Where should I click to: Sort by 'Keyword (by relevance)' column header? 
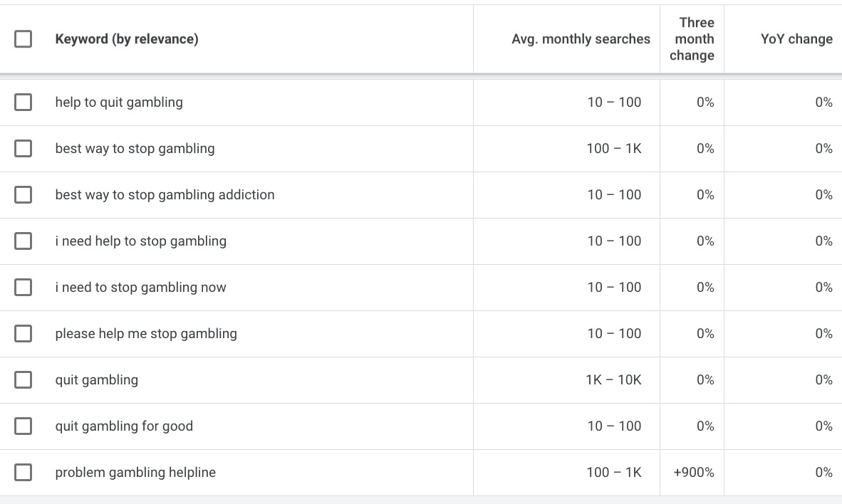127,39
